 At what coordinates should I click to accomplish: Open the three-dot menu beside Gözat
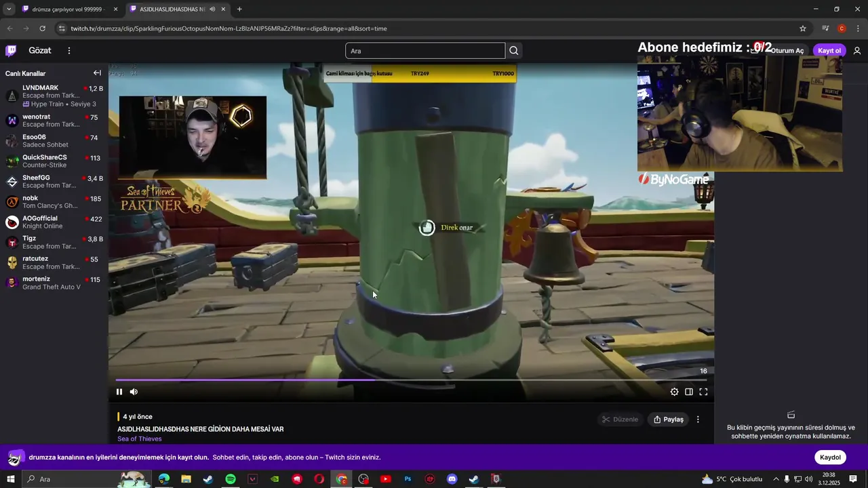pyautogui.click(x=68, y=50)
